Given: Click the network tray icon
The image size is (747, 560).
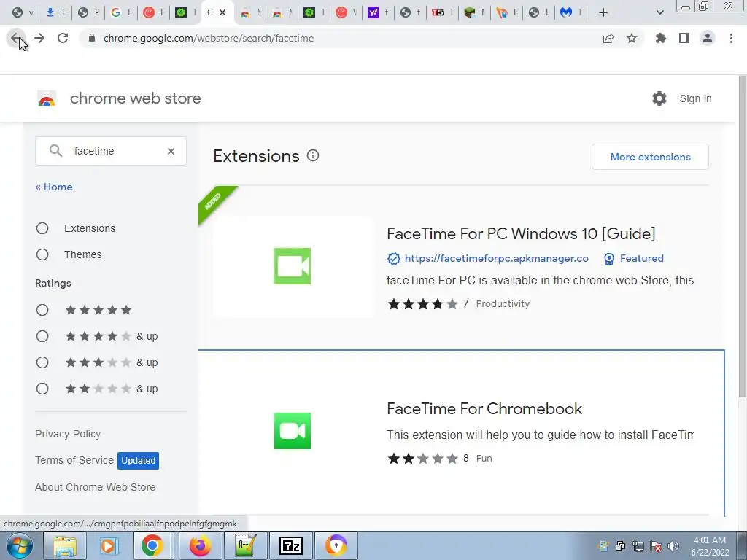Looking at the screenshot, I should 638,546.
